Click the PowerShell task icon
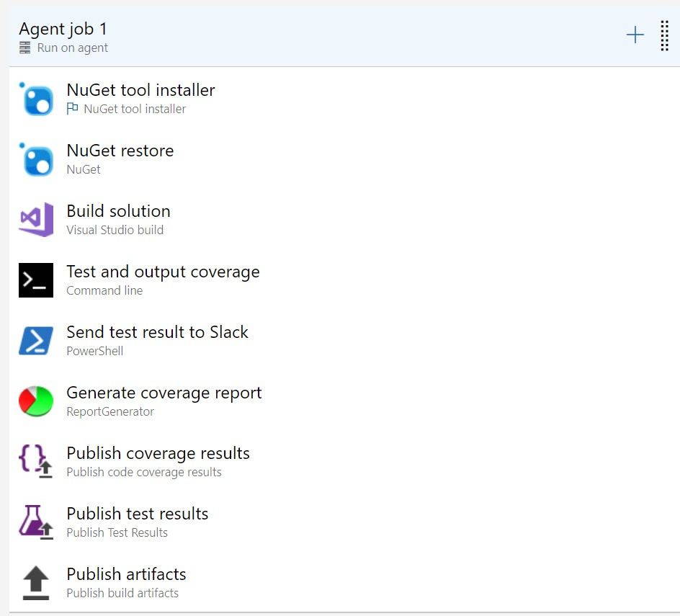680x616 pixels. 36,341
